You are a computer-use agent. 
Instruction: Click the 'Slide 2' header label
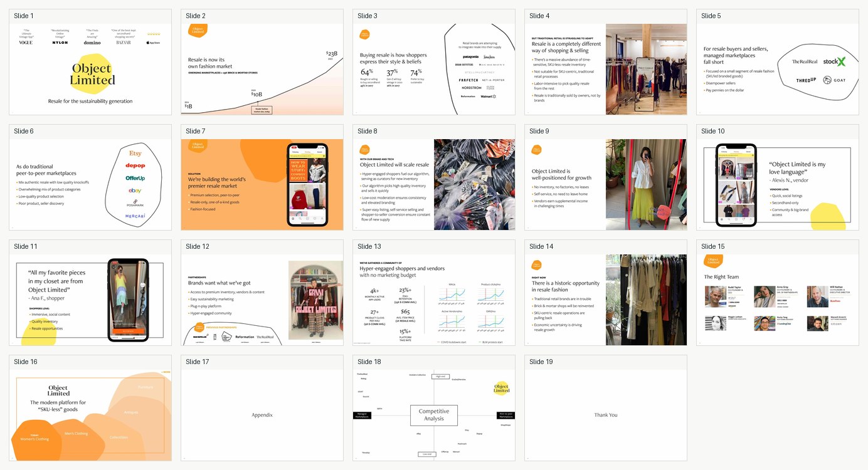(196, 16)
